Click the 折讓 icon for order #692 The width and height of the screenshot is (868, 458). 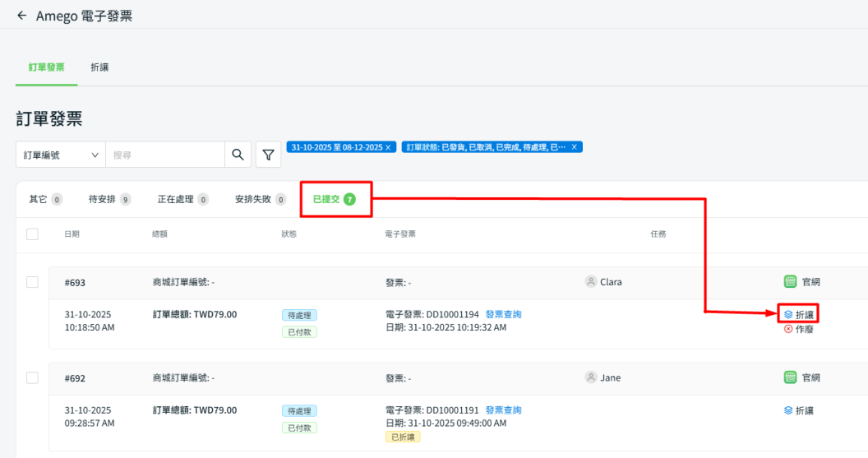point(788,410)
